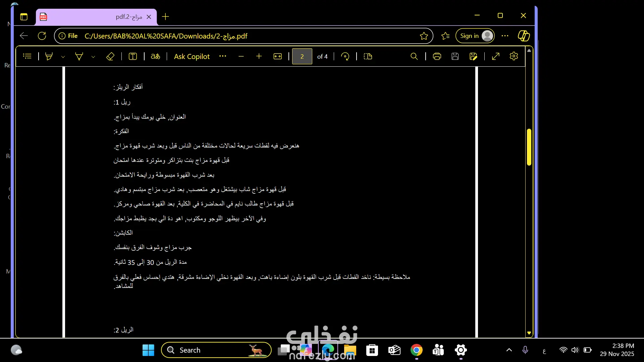This screenshot has width=644, height=362.
Task: Rotate the PDF page
Action: click(x=345, y=56)
